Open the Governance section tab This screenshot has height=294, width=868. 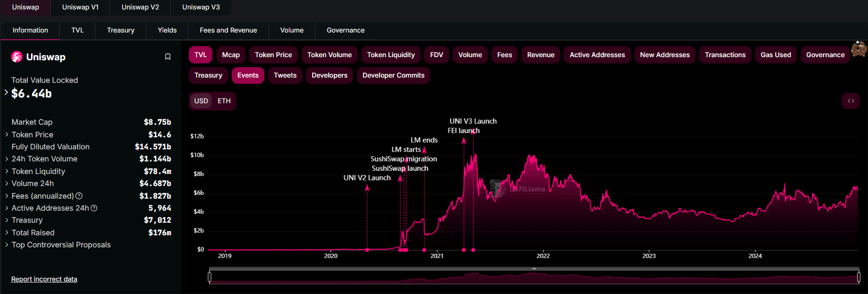pos(346,30)
